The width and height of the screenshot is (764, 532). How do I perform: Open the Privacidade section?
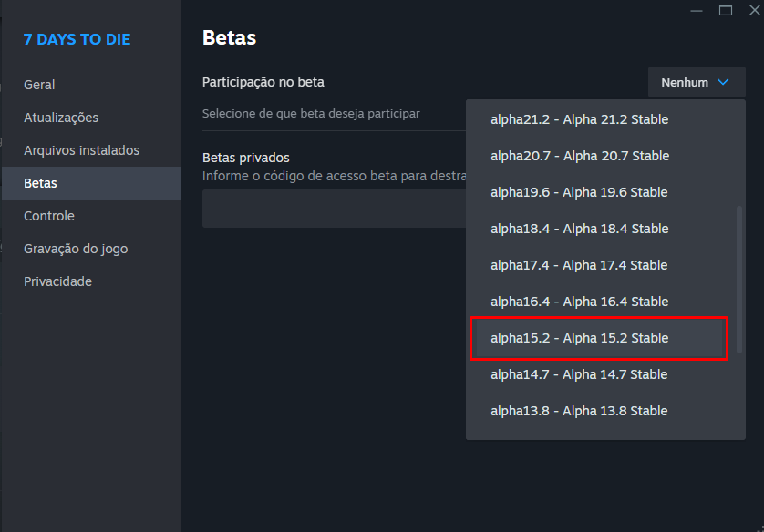tap(91, 281)
